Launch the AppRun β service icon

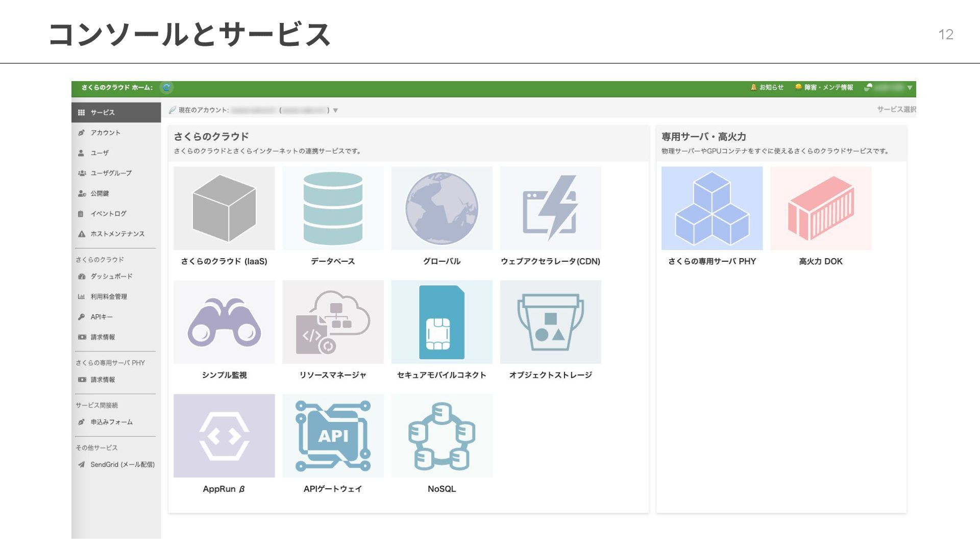tap(224, 436)
